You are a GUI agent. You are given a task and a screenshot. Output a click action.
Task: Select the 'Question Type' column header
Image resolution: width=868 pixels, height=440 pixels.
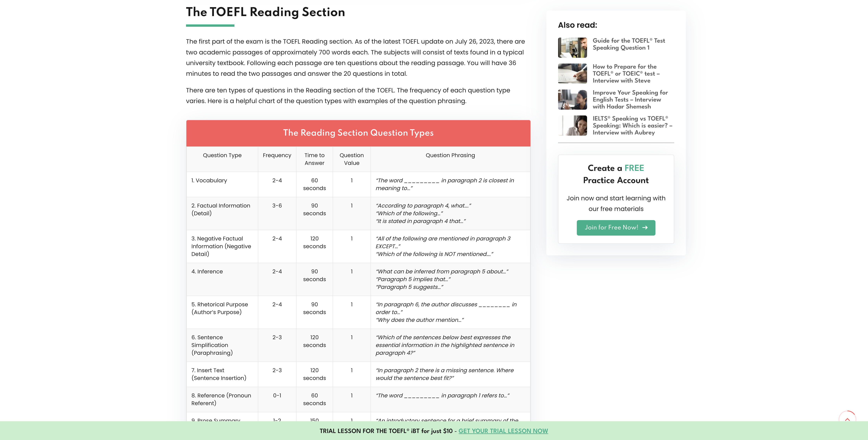click(222, 155)
